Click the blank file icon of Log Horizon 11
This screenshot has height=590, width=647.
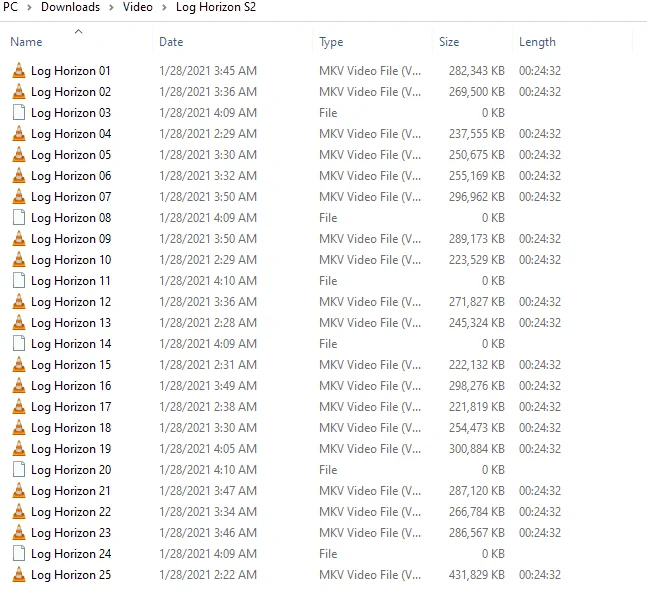click(x=19, y=281)
